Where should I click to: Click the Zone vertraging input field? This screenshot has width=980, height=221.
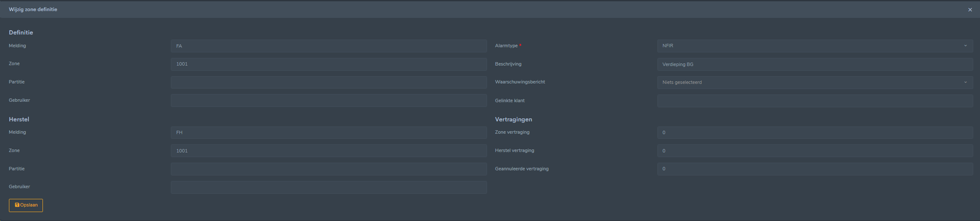click(815, 132)
